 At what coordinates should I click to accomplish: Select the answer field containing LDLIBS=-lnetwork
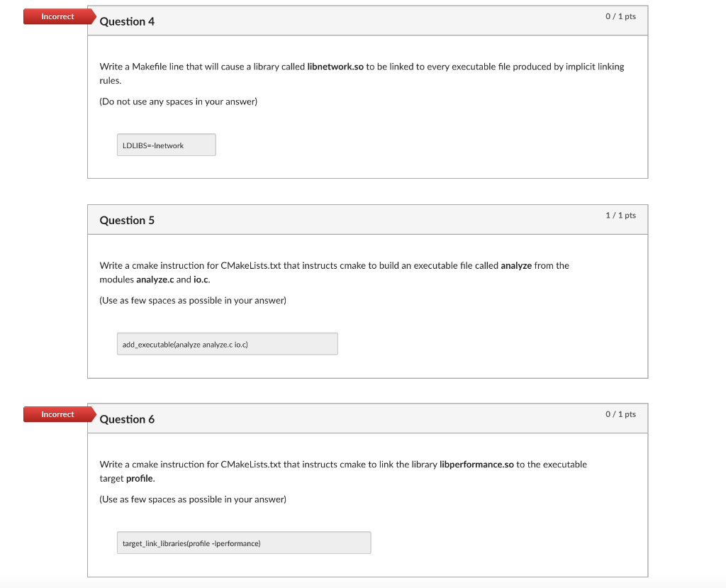click(x=166, y=144)
